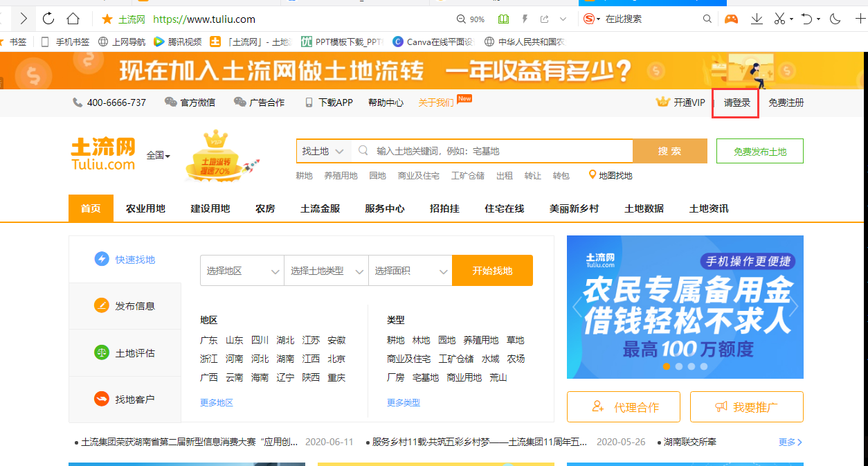Screen dimensions: 868x466
Task: Open the zoom level 90% control
Action: 471,19
